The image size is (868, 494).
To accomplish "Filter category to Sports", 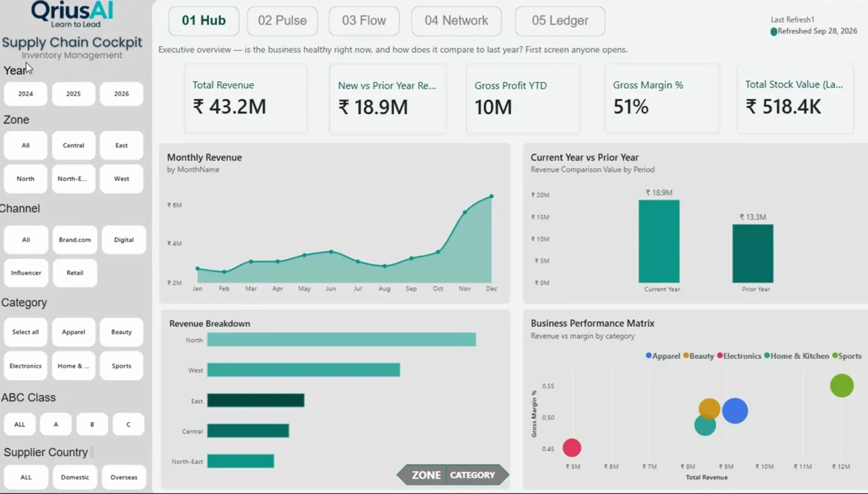I will [x=121, y=366].
